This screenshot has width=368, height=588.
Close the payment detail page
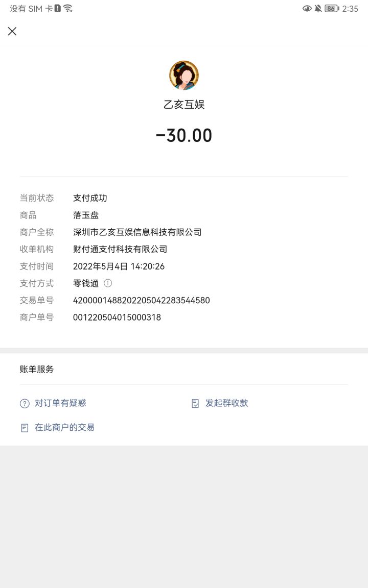12,31
